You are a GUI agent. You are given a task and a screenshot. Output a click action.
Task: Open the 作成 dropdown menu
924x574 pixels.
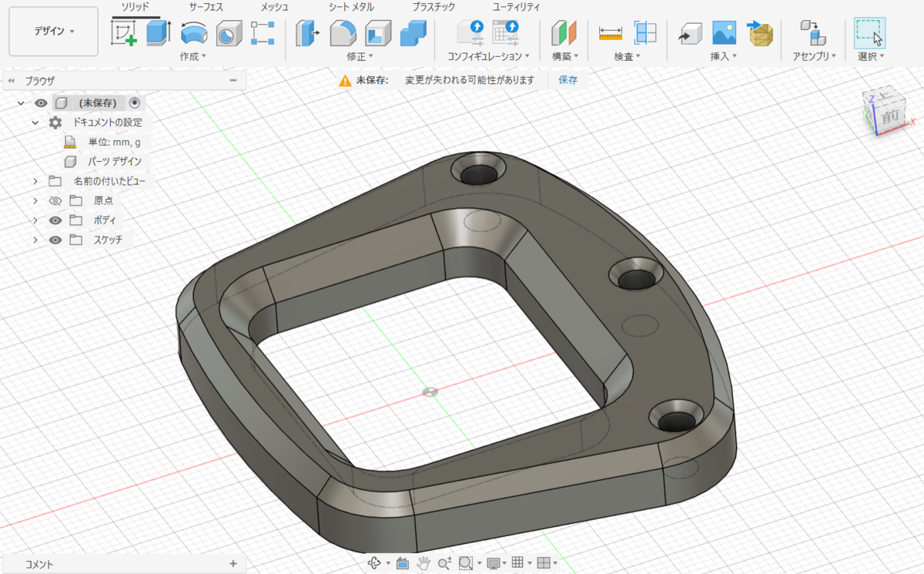(x=193, y=56)
